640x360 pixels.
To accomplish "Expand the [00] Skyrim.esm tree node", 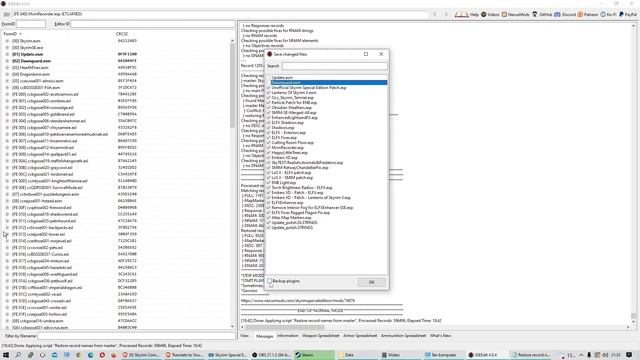I will (x=7, y=41).
